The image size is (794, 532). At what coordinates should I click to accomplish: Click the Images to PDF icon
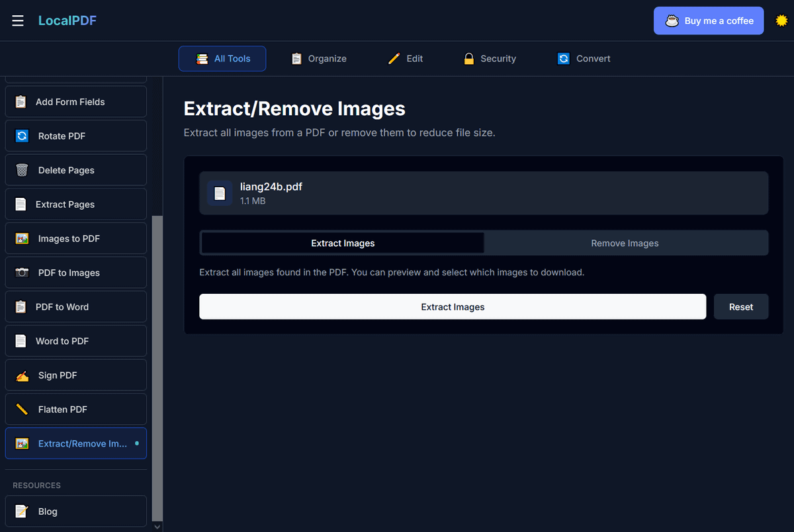point(22,238)
